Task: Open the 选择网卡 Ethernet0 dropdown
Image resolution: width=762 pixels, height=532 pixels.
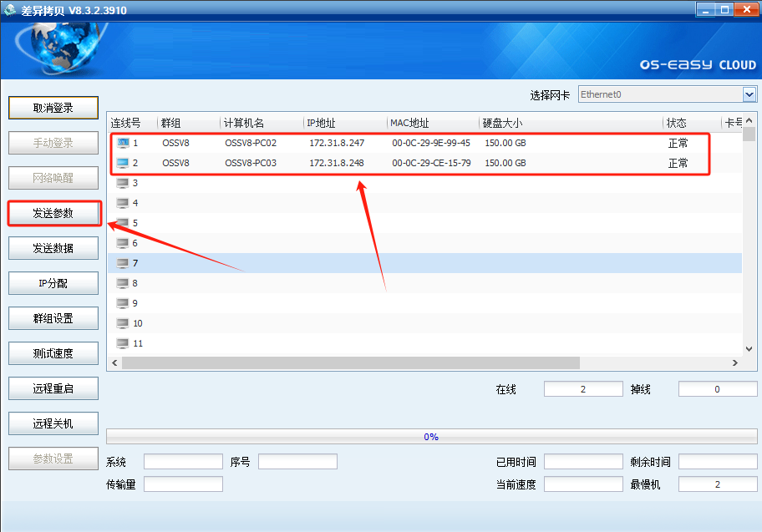Action: point(749,94)
